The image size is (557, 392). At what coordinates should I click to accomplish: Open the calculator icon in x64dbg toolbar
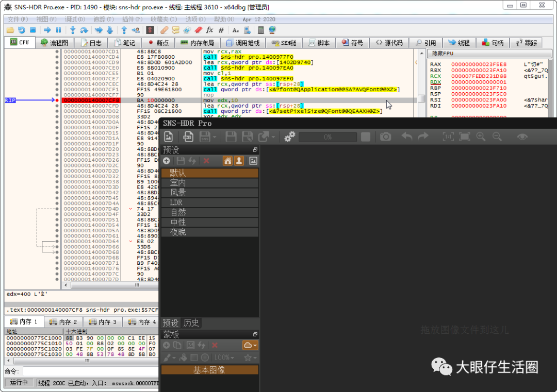(x=261, y=30)
